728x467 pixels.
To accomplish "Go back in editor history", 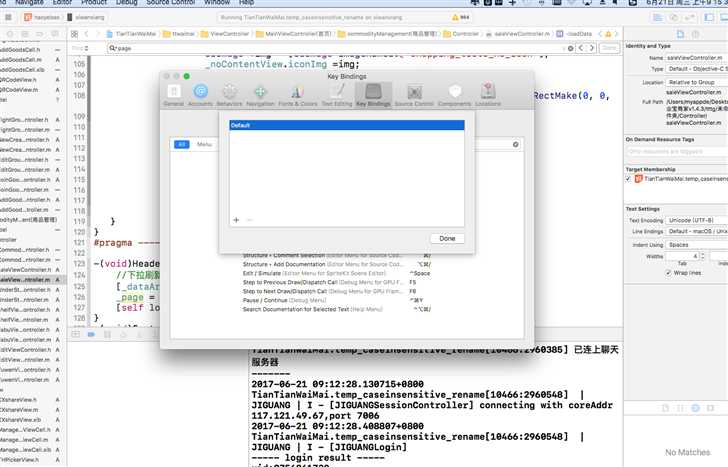I will (x=86, y=34).
